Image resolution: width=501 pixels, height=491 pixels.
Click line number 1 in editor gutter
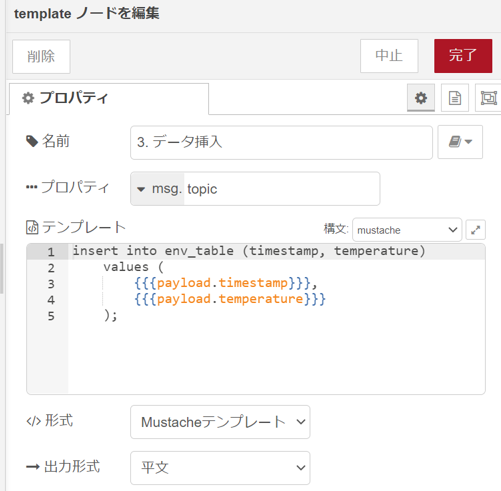(x=51, y=252)
